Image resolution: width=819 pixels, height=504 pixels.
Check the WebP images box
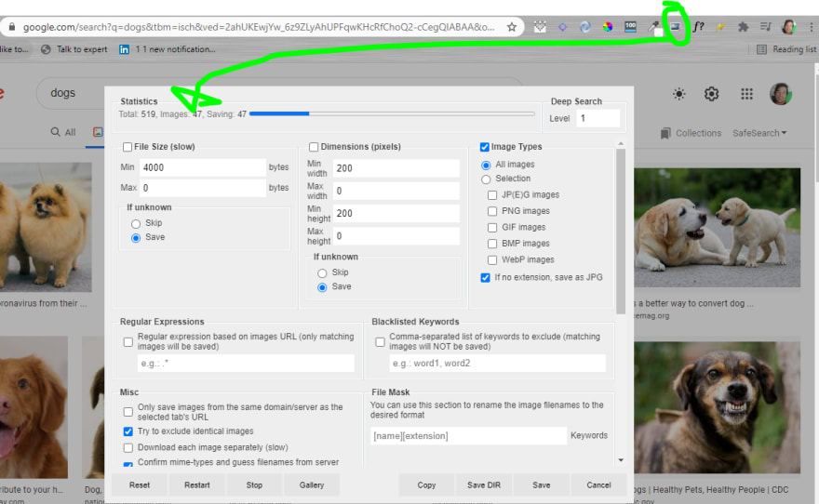(x=492, y=259)
